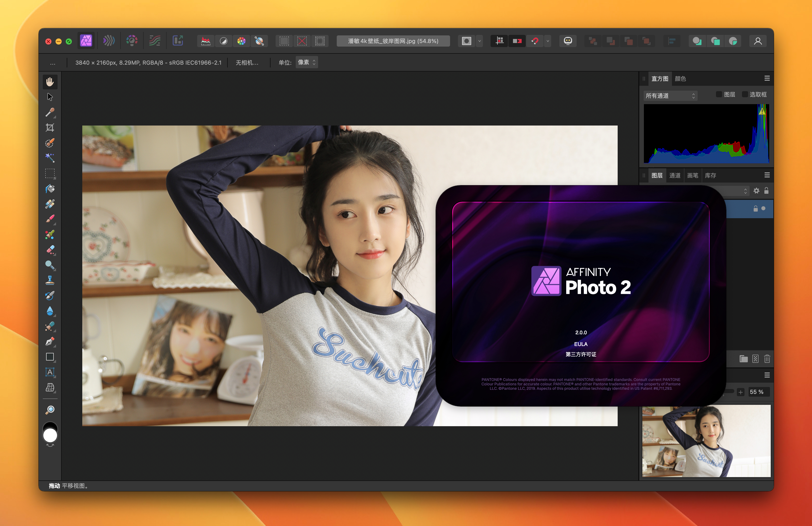Open the 所有通道 channel dropdown
Viewport: 812px width, 526px height.
670,95
